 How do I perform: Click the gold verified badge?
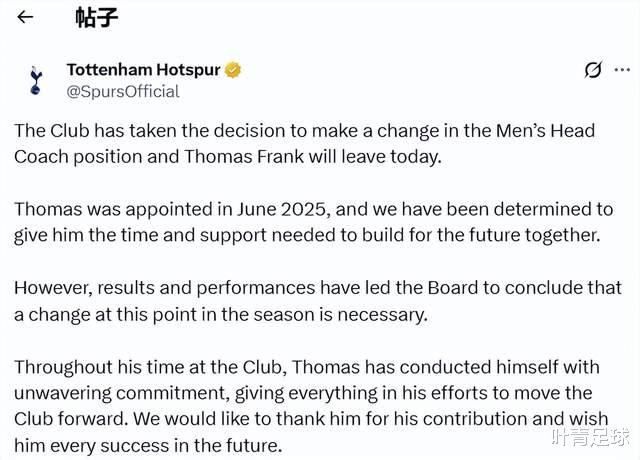[x=233, y=70]
